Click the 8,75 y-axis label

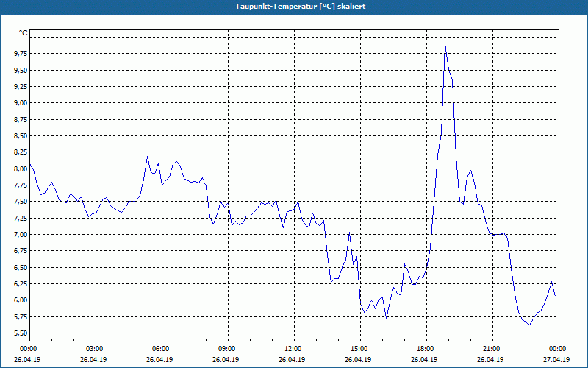(21, 119)
